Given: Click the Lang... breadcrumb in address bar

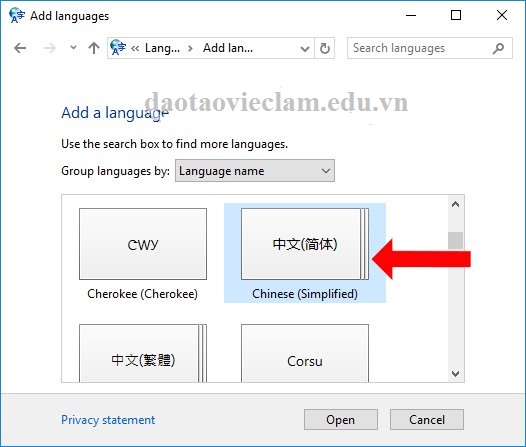Looking at the screenshot, I should pyautogui.click(x=162, y=48).
